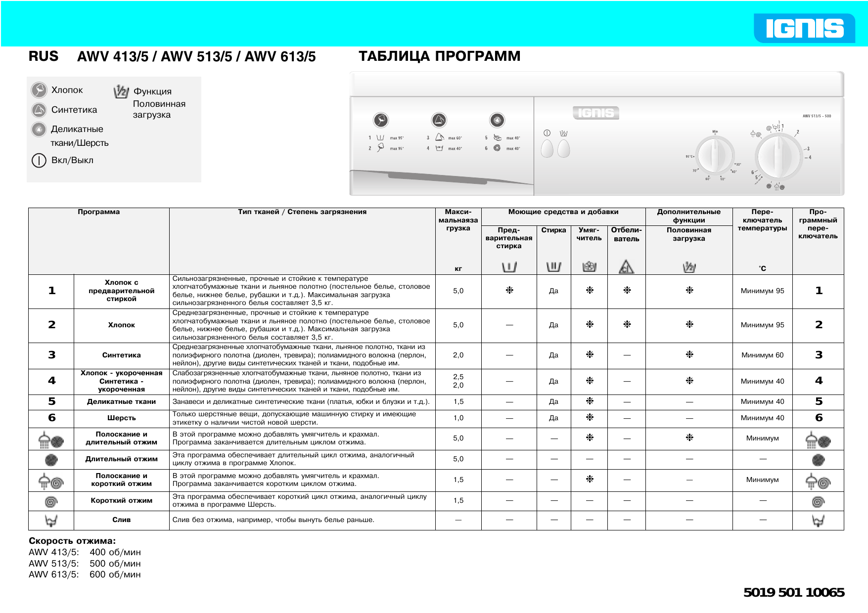Click the softener flower symbol in the table header

pyautogui.click(x=589, y=267)
